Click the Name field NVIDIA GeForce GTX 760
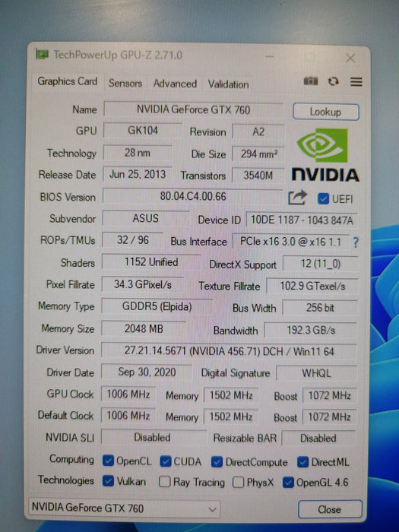This screenshot has height=532, width=399. pos(193,109)
